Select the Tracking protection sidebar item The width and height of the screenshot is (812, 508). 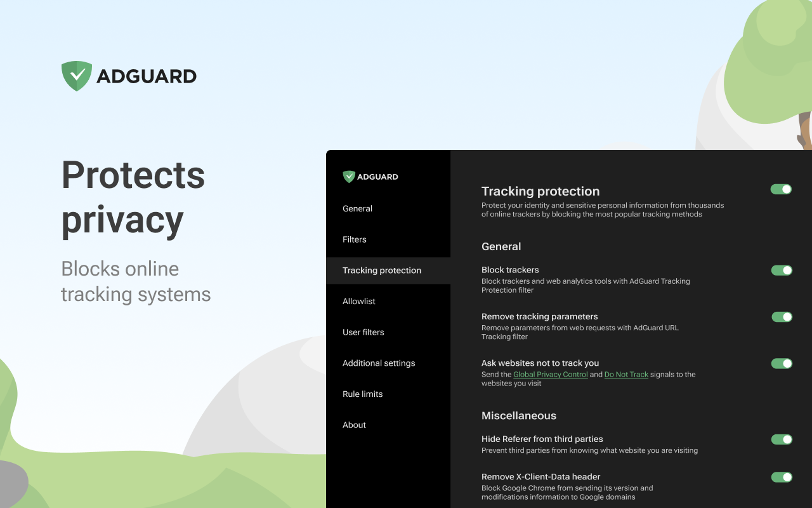[x=388, y=271]
